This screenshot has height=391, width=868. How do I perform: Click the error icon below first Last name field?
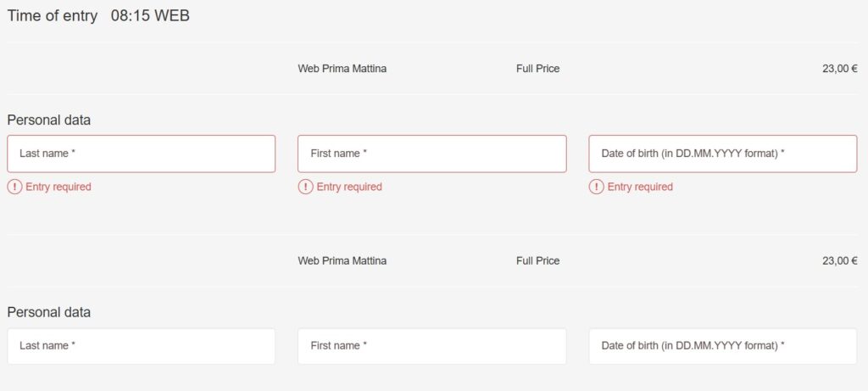click(15, 187)
